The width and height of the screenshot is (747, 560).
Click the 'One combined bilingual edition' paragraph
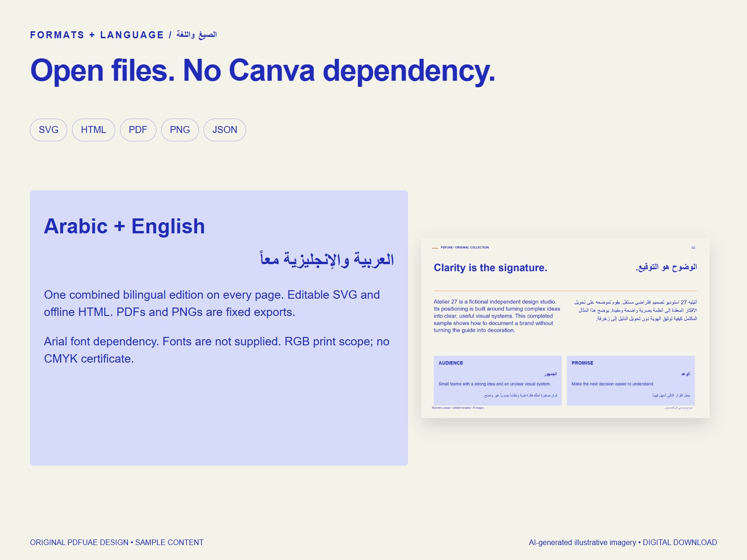[212, 303]
